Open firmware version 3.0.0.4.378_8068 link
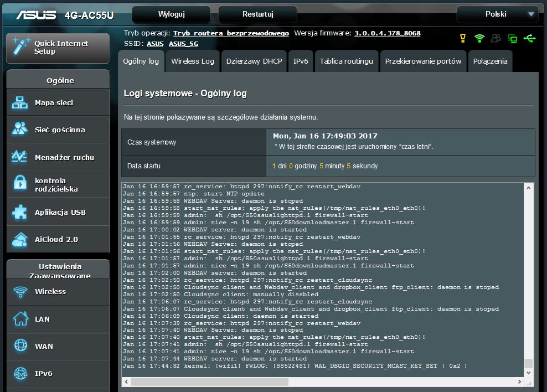Viewport: 547px width, 392px height. (x=387, y=33)
